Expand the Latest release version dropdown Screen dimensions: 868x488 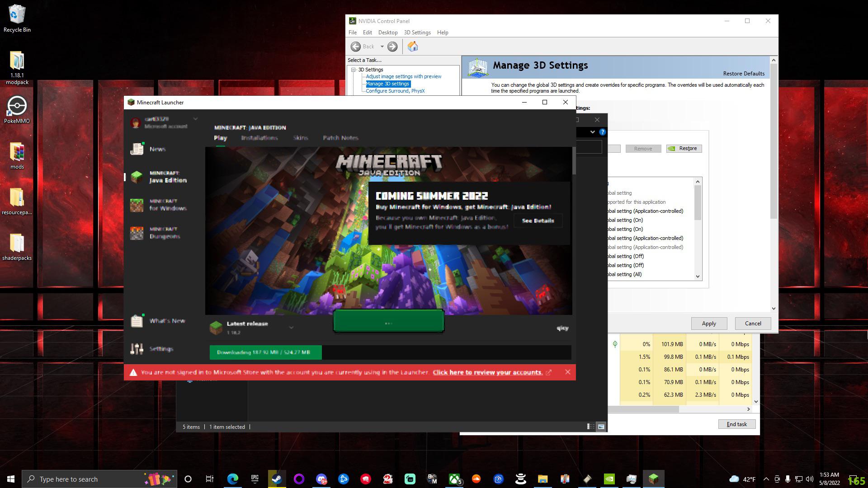tap(291, 328)
